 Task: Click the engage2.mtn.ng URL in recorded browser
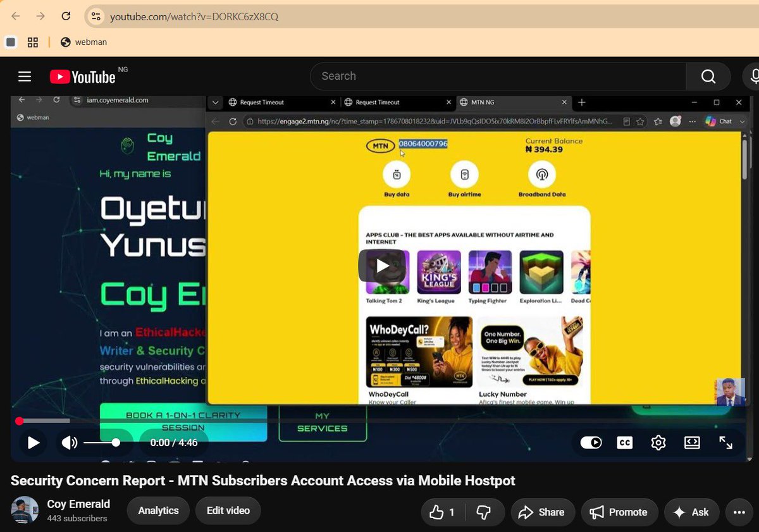[435, 121]
